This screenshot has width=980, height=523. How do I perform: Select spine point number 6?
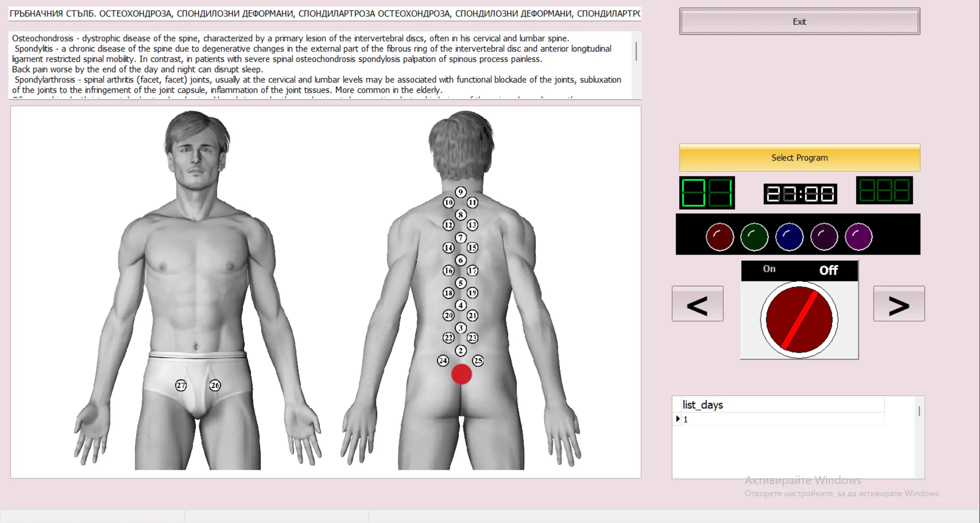[x=461, y=260]
